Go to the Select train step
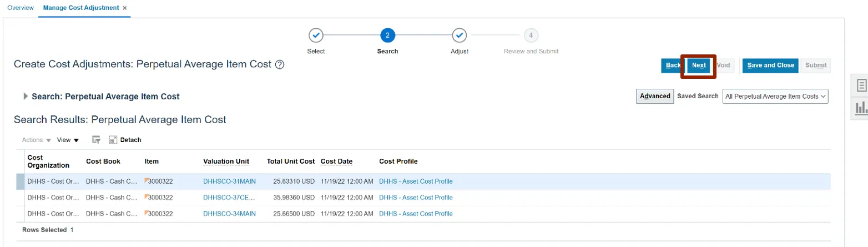The image size is (868, 247). pos(316,36)
